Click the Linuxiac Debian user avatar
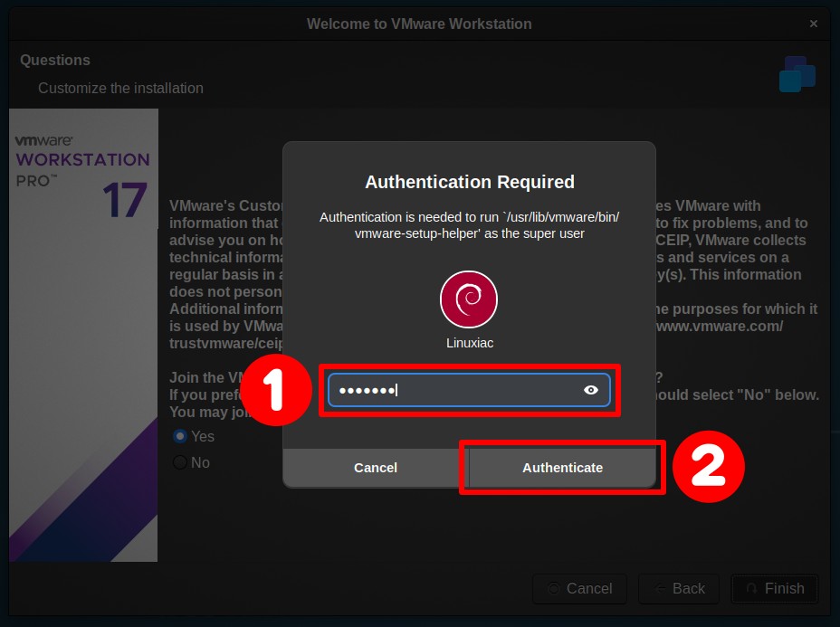 pyautogui.click(x=469, y=299)
